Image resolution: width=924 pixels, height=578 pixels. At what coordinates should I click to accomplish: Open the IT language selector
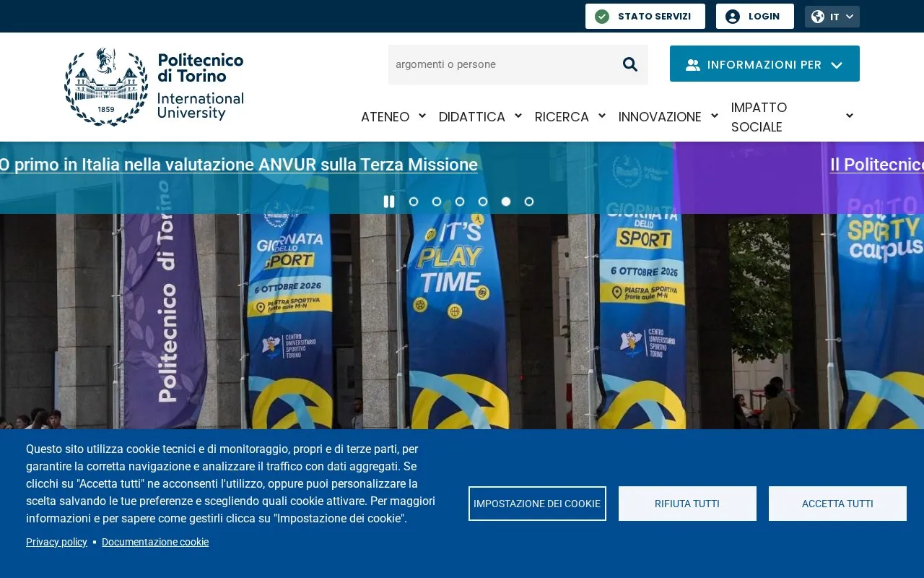tap(832, 17)
